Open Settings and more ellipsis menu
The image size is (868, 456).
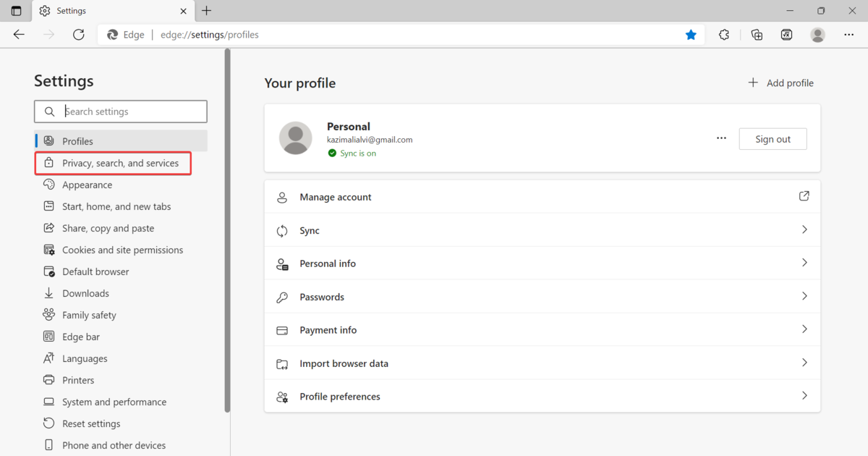tap(849, 35)
